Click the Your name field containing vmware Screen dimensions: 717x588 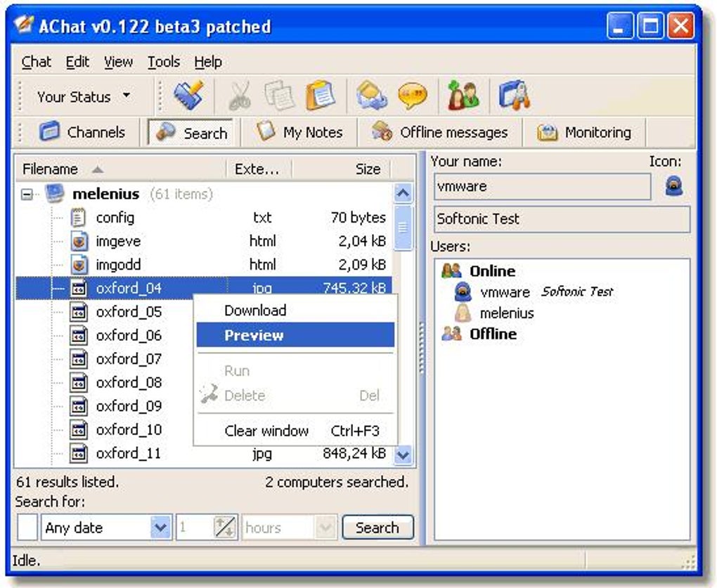(543, 186)
